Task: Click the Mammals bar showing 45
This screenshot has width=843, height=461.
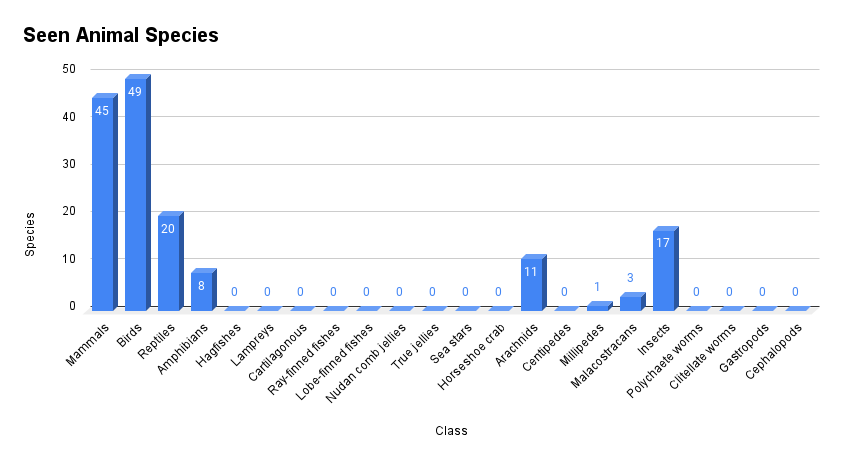Action: pyautogui.click(x=102, y=200)
